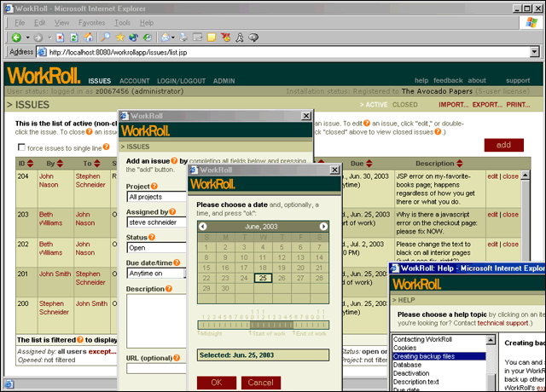Image resolution: width=546 pixels, height=392 pixels.
Task: Open the LOGIN/LOGOUT tab
Action: click(x=181, y=81)
